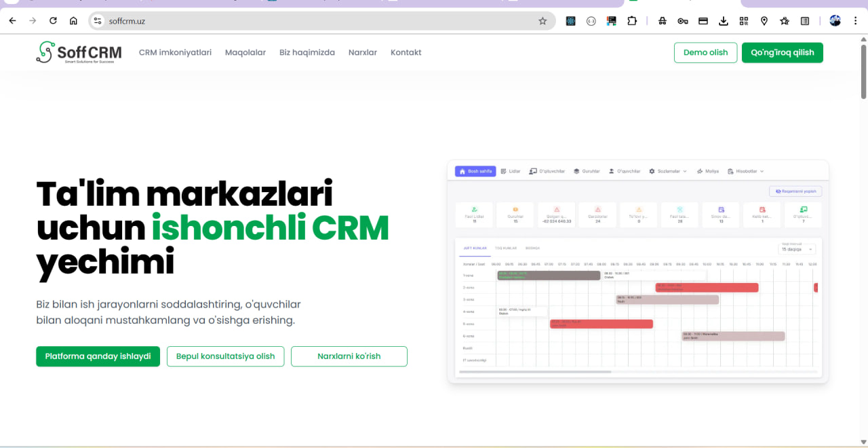868x448 pixels.
Task: Click the Qarzdorlar warning triangle icon
Action: click(597, 209)
